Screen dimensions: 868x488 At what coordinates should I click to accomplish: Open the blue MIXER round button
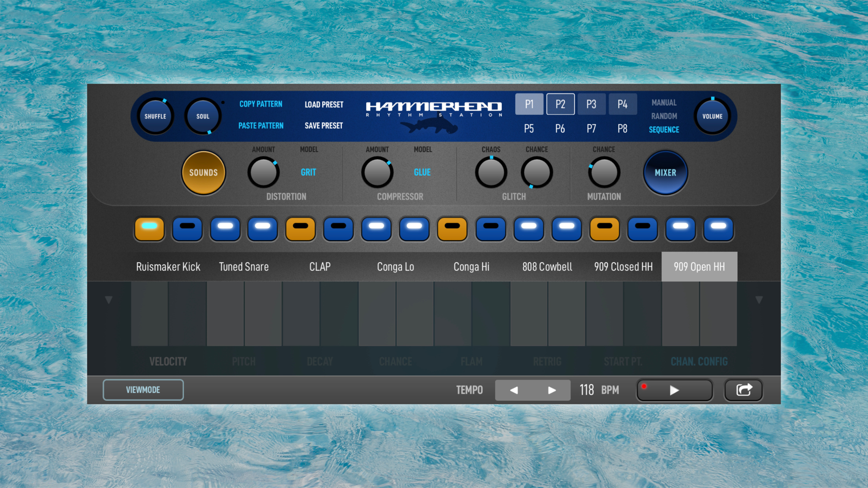(665, 172)
